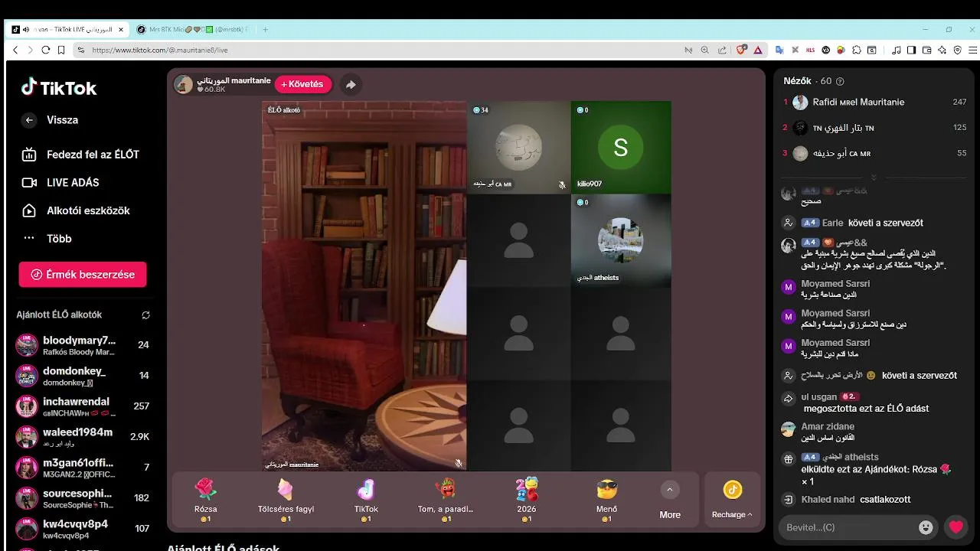Click the Brave Rewards triangle icon
The width and height of the screenshot is (980, 551).
758,50
